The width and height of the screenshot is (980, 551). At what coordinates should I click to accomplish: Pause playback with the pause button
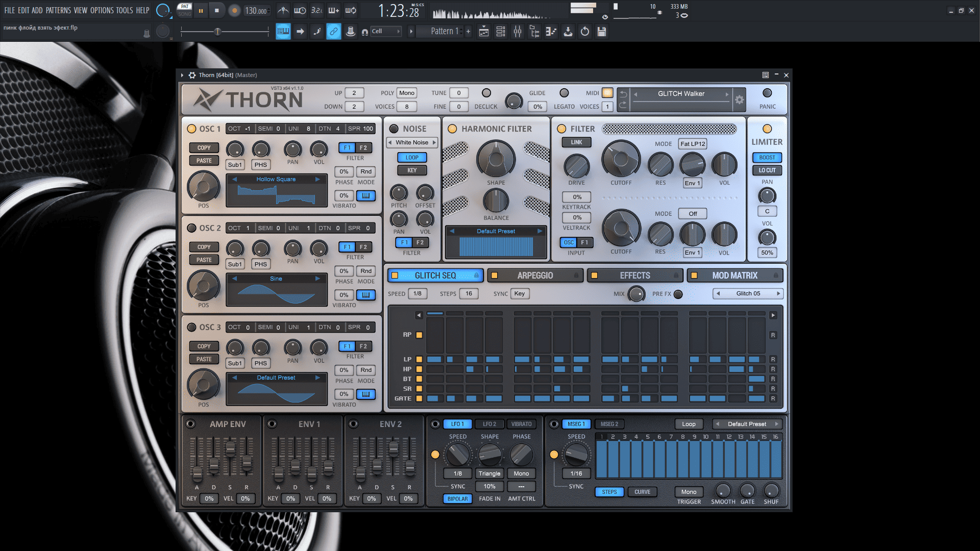[x=201, y=10]
